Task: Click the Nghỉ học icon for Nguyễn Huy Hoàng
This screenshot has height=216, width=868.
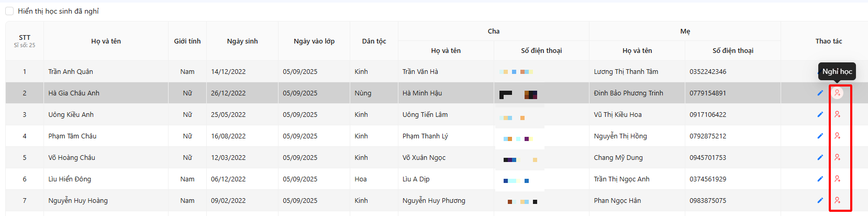Action: coord(837,200)
